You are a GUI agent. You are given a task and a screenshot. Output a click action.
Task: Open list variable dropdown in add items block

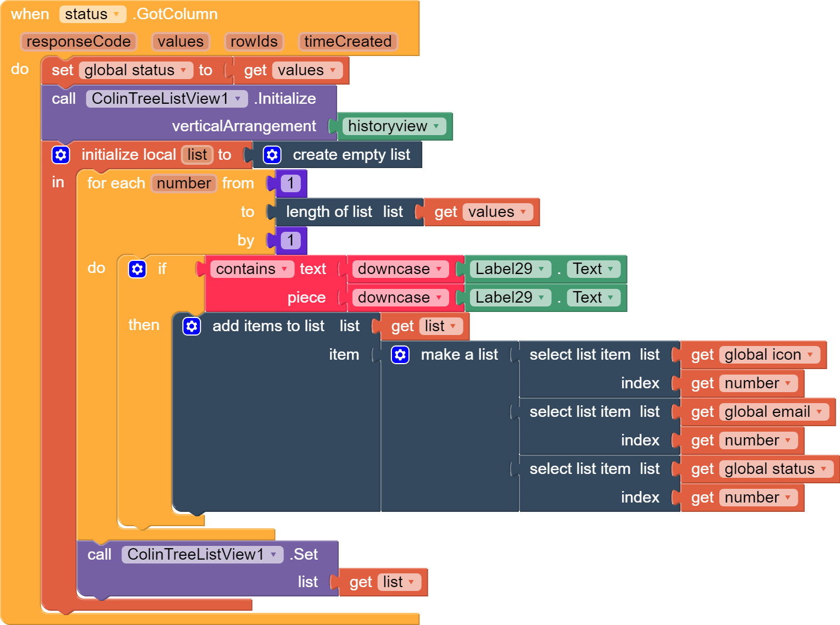(x=441, y=326)
